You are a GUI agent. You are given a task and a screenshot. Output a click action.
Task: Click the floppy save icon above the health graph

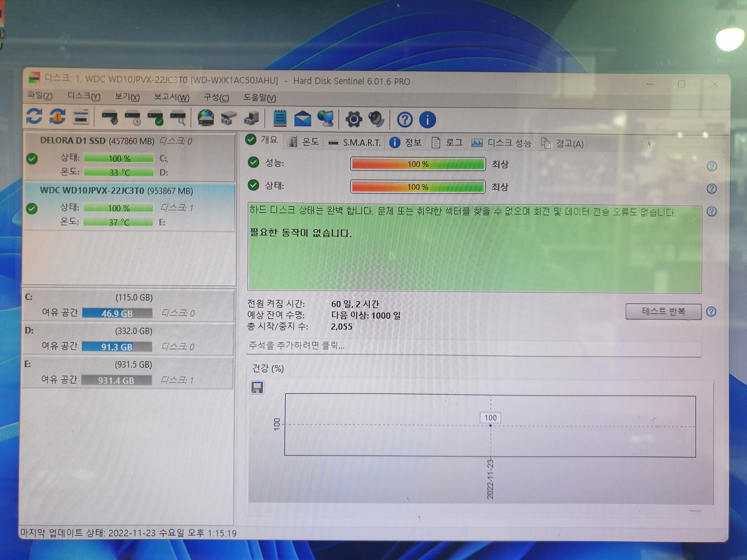click(257, 388)
